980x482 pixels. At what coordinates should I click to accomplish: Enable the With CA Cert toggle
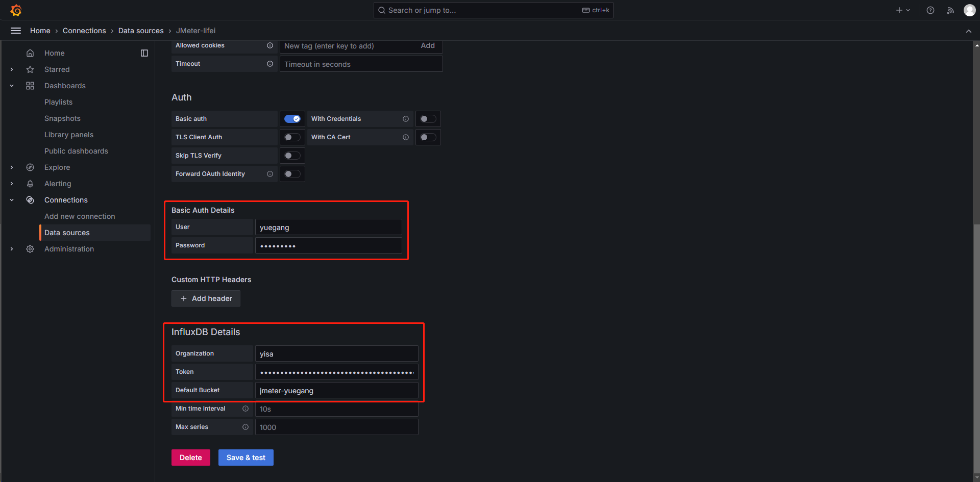tap(428, 137)
